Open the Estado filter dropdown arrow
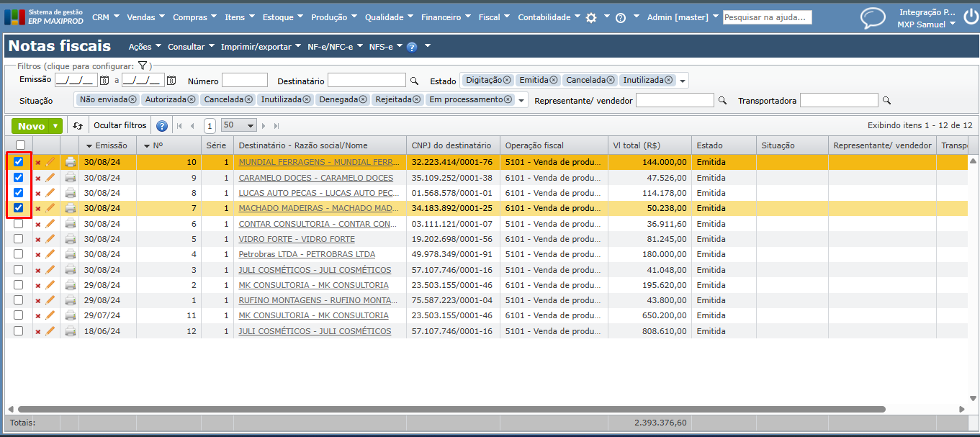Image resolution: width=980 pixels, height=437 pixels. coord(683,81)
